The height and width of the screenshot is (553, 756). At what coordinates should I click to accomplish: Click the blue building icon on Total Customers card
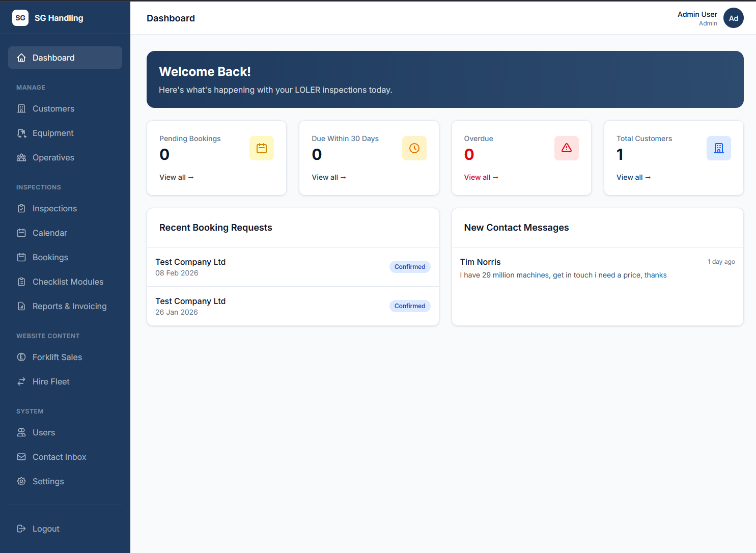coord(719,148)
